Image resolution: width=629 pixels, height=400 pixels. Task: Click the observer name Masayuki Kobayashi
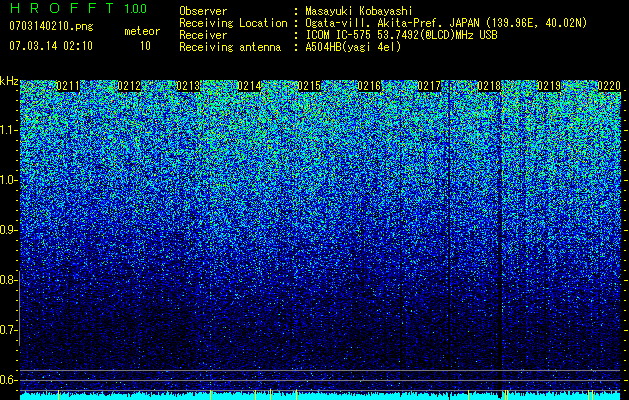[x=359, y=11]
